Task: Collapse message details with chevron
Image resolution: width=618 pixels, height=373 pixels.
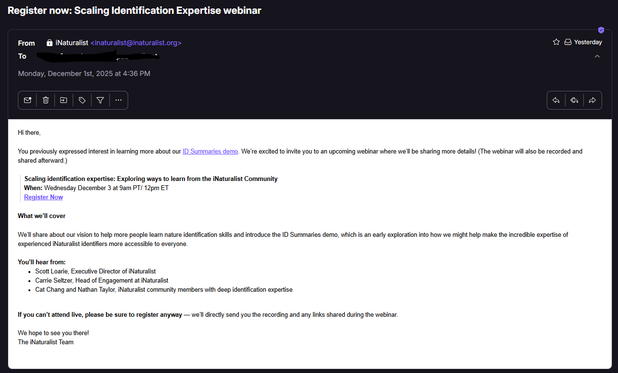Action: point(598,56)
